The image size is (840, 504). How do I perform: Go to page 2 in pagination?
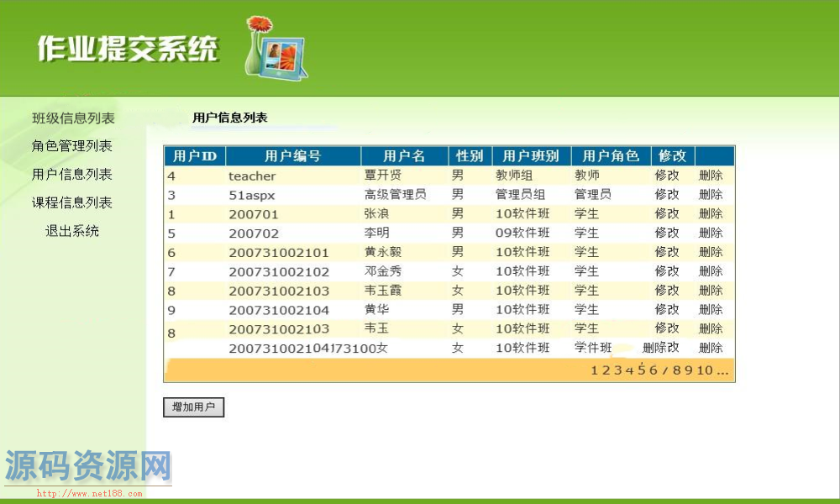point(606,370)
